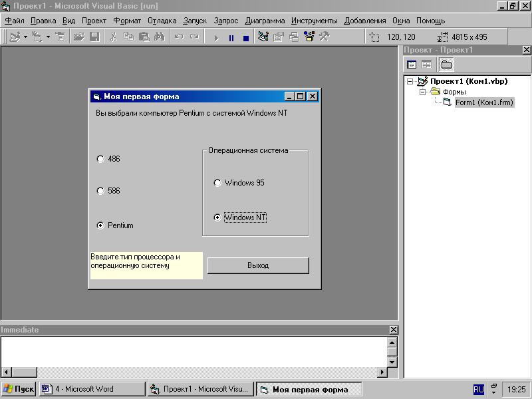Click Immediate window scroll down arrow
Image resolution: width=532 pixels, height=399 pixels.
[392, 362]
